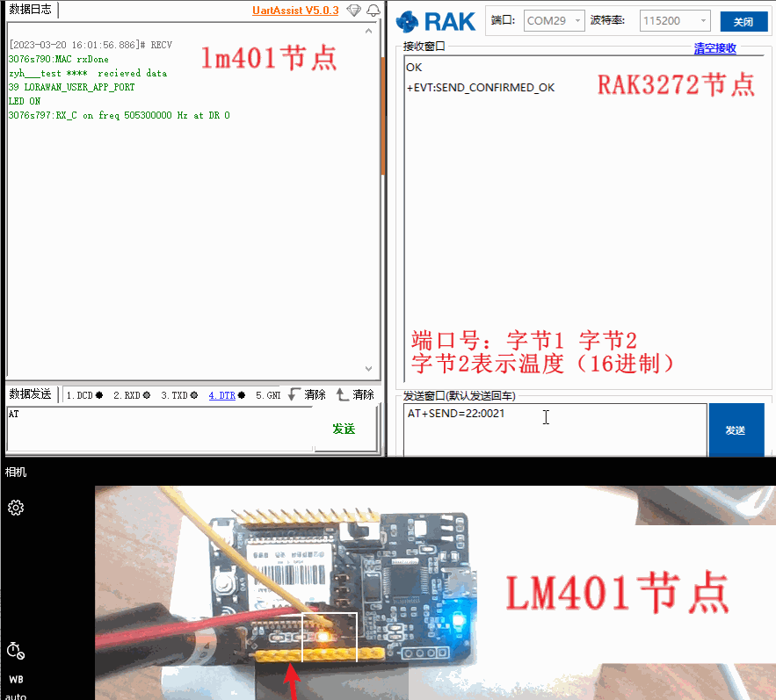Click the 关闭 button in RAK tool
The height and width of the screenshot is (700, 776).
tap(743, 22)
